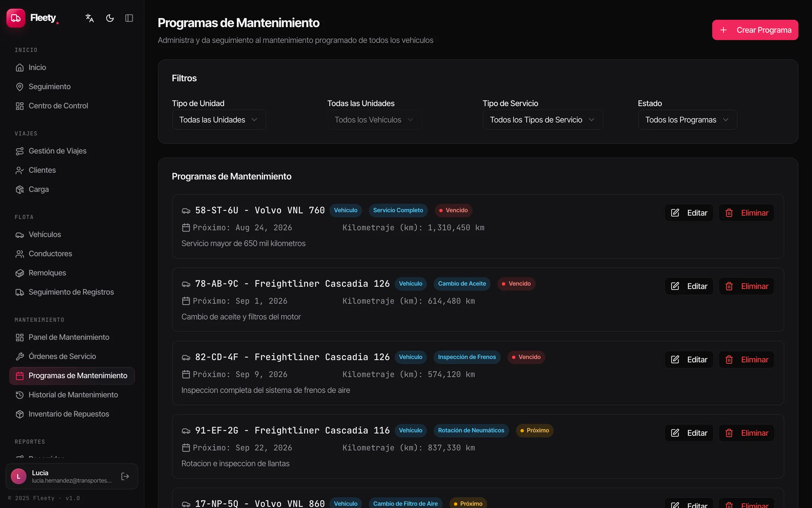
Task: Open Centro de Control
Action: [x=72, y=106]
